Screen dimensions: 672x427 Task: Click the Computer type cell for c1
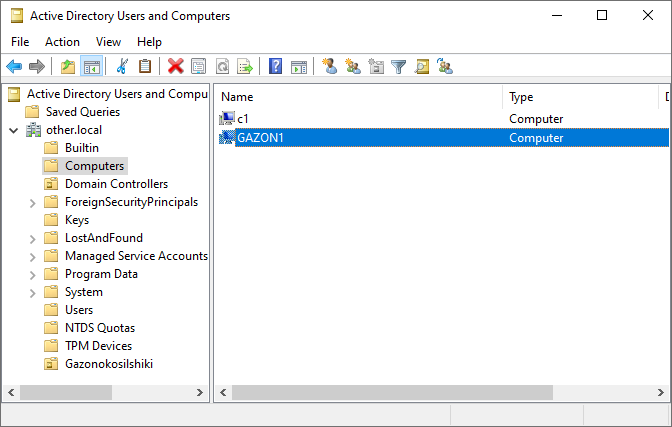(x=536, y=119)
